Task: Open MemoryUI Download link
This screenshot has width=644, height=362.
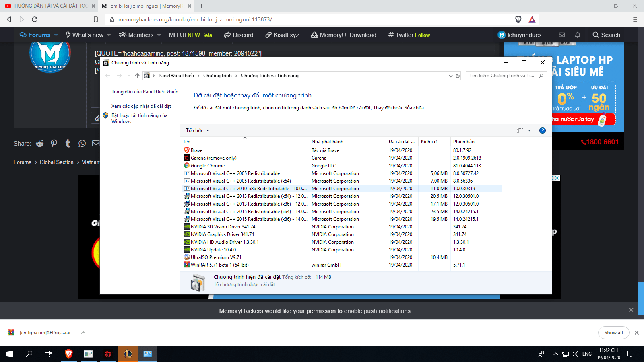Action: [344, 35]
